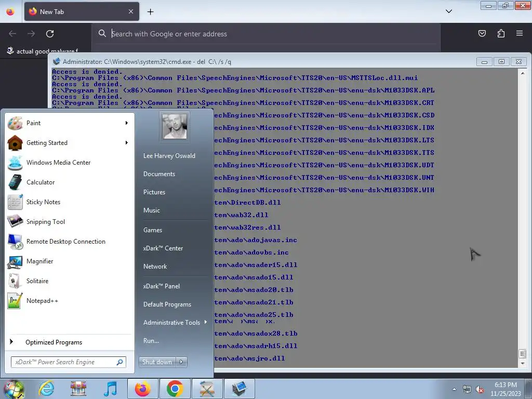Open Pictures from the Start menu
532x399 pixels.
(154, 192)
